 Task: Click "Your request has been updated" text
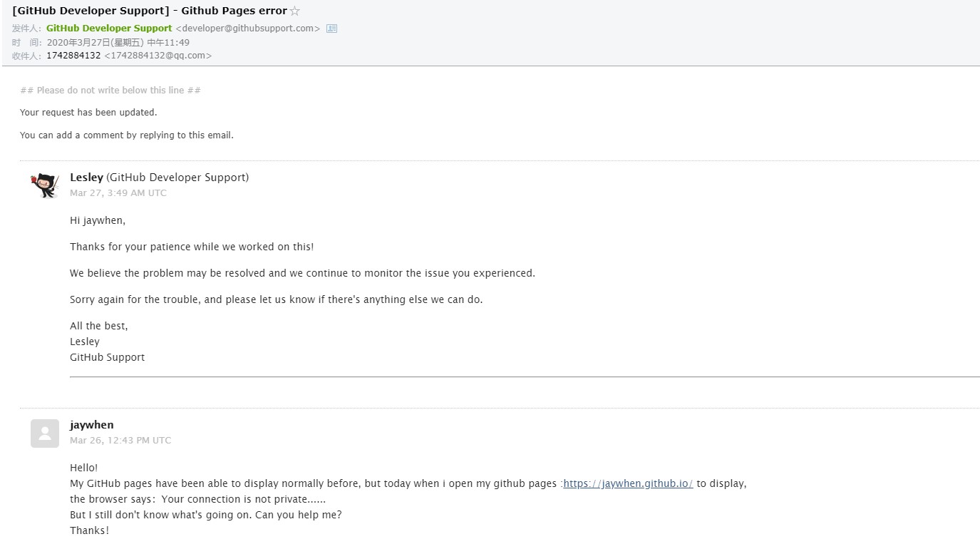coord(88,113)
